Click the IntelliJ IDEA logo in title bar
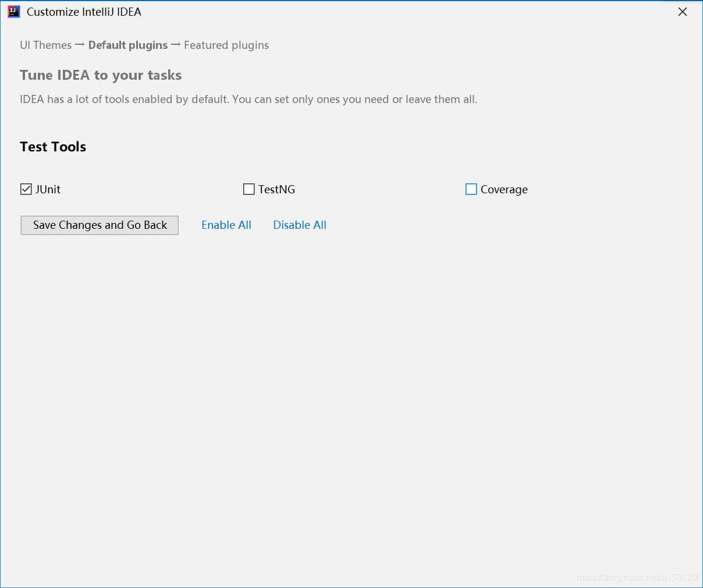 14,12
